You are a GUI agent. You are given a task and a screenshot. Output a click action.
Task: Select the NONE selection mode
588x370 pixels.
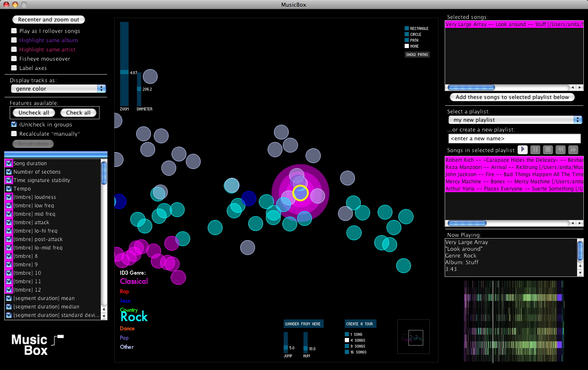pos(407,46)
